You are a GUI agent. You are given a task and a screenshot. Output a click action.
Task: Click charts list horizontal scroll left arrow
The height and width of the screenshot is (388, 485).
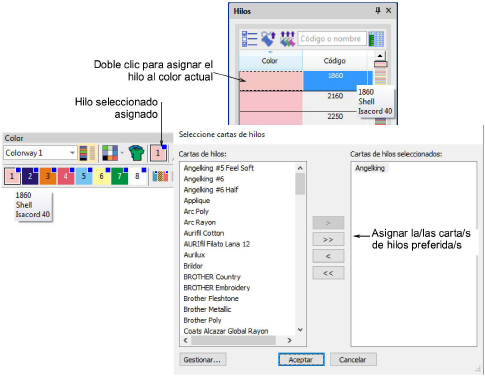186,340
